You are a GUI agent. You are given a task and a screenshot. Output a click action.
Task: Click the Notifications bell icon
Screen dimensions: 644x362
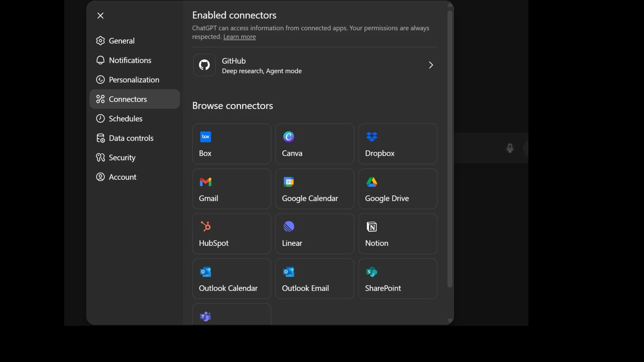tap(100, 60)
